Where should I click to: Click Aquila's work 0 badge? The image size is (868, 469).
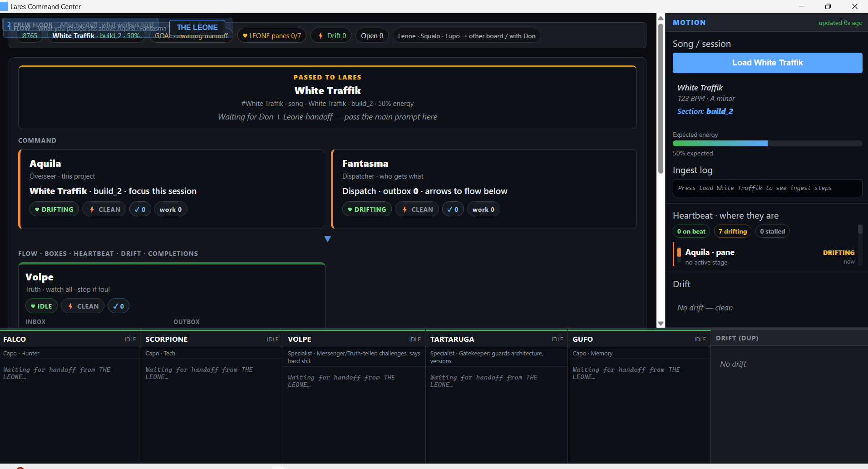point(171,210)
